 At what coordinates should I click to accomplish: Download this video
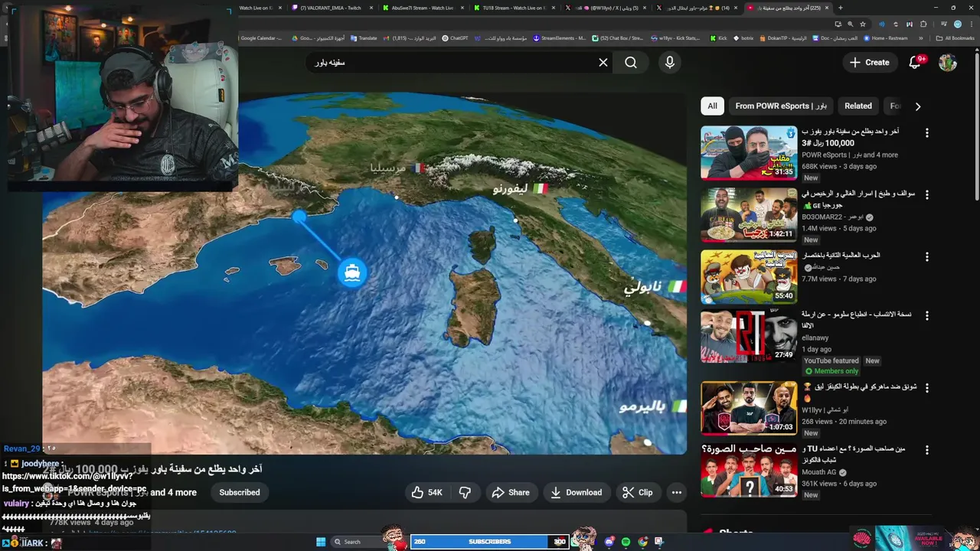click(x=577, y=493)
